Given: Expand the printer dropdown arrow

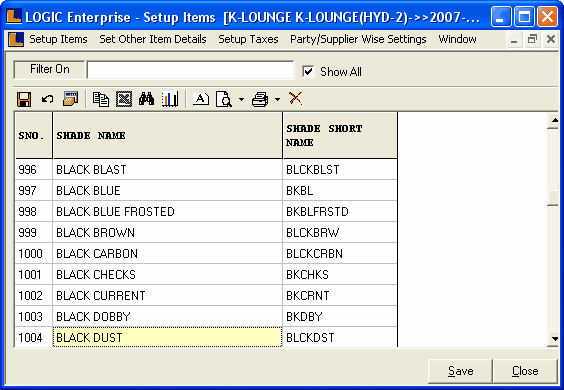Looking at the screenshot, I should [277, 99].
